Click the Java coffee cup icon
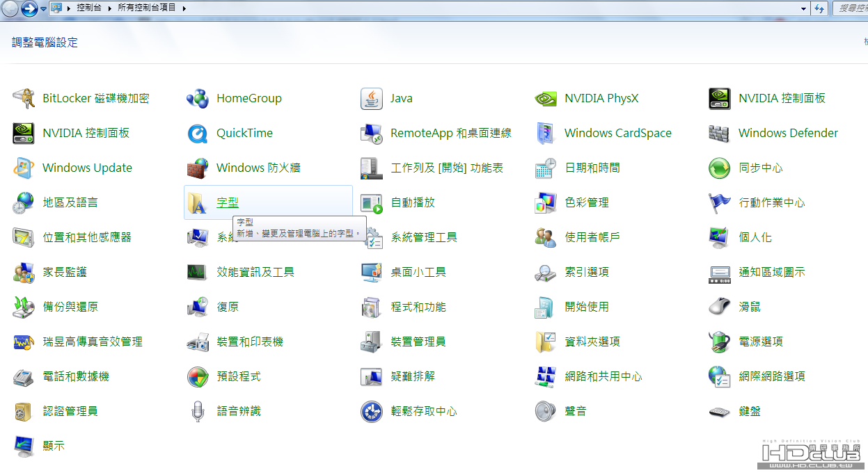The image size is (868, 473). coord(372,99)
